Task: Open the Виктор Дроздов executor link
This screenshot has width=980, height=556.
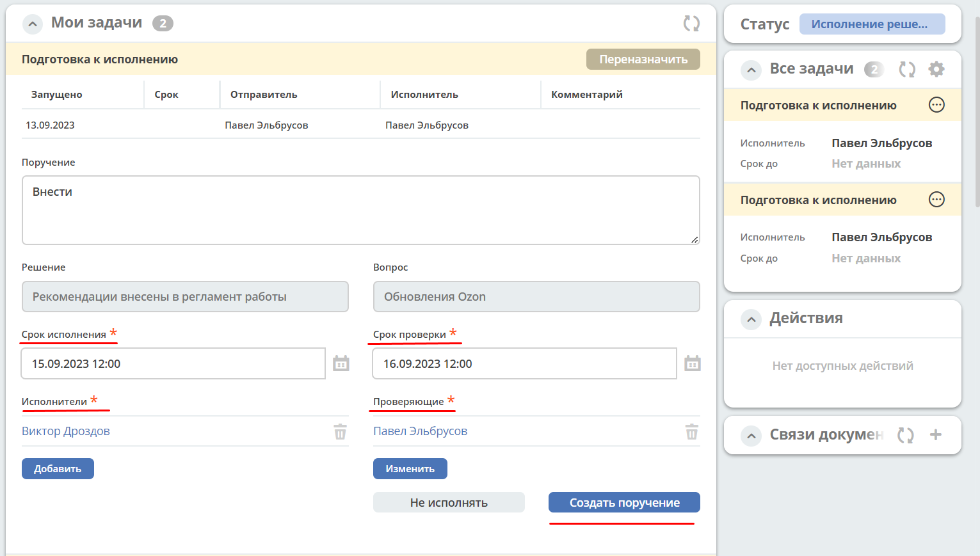Action: tap(66, 431)
